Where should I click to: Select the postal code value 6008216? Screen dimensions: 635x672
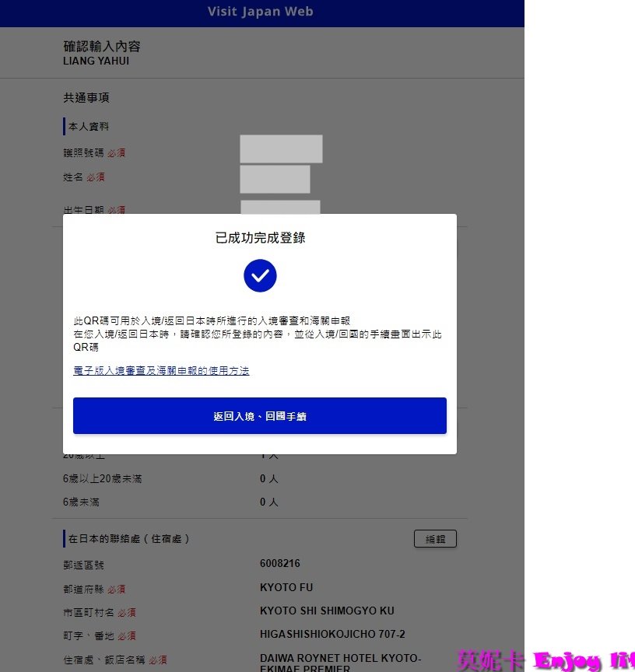pos(280,564)
